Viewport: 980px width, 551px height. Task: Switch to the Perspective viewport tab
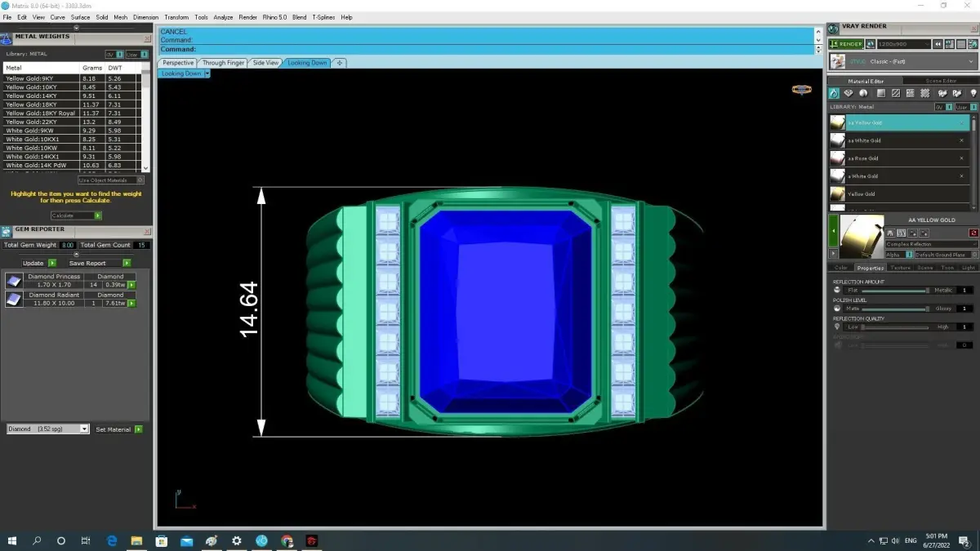coord(178,63)
